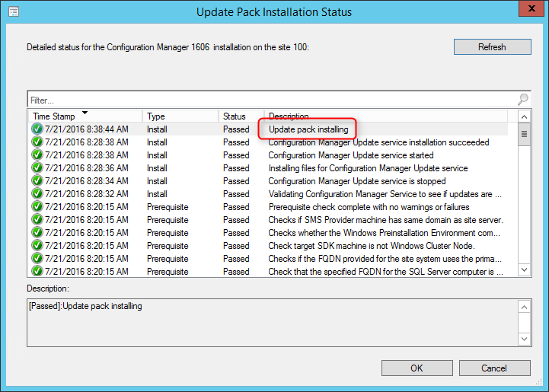This screenshot has width=549, height=392.
Task: Select 'Check target SDK machine is not Windows Cluster Node'
Action: pos(372,246)
